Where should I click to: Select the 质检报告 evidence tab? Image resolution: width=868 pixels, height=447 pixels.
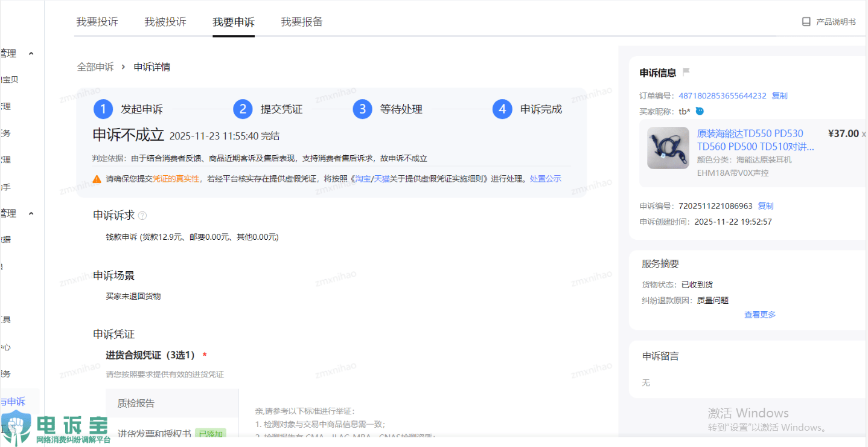pyautogui.click(x=136, y=404)
